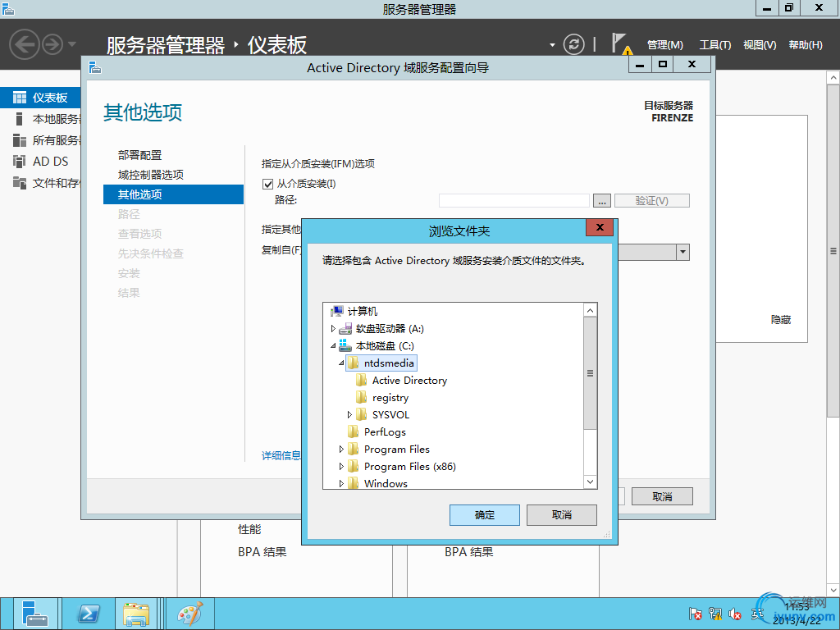Image resolution: width=840 pixels, height=630 pixels.
Task: Open the notifications flag icon
Action: pos(622,43)
